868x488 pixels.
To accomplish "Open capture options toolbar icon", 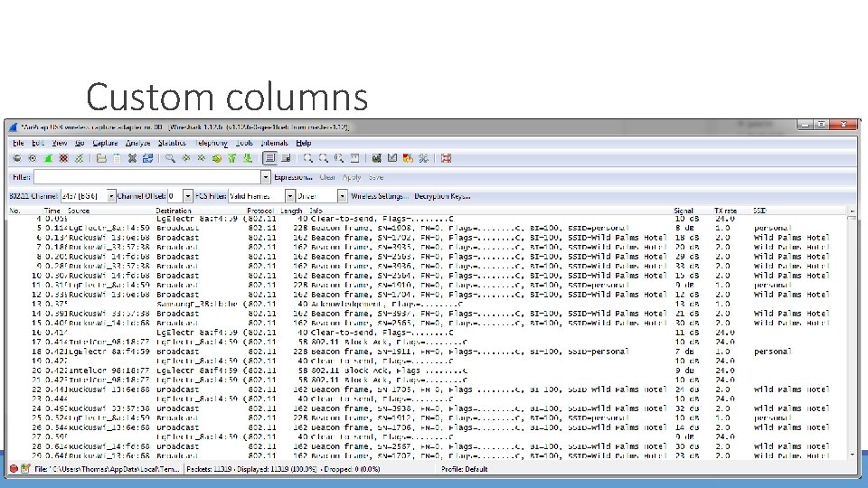I will 33,158.
